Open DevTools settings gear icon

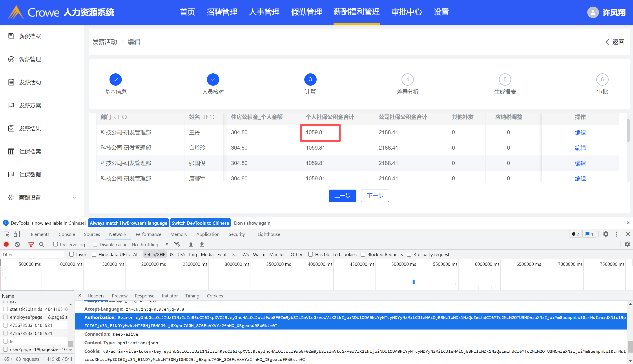pos(606,234)
